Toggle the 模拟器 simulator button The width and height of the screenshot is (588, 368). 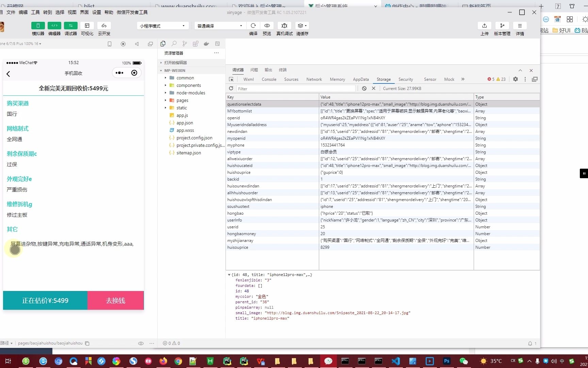pyautogui.click(x=38, y=26)
